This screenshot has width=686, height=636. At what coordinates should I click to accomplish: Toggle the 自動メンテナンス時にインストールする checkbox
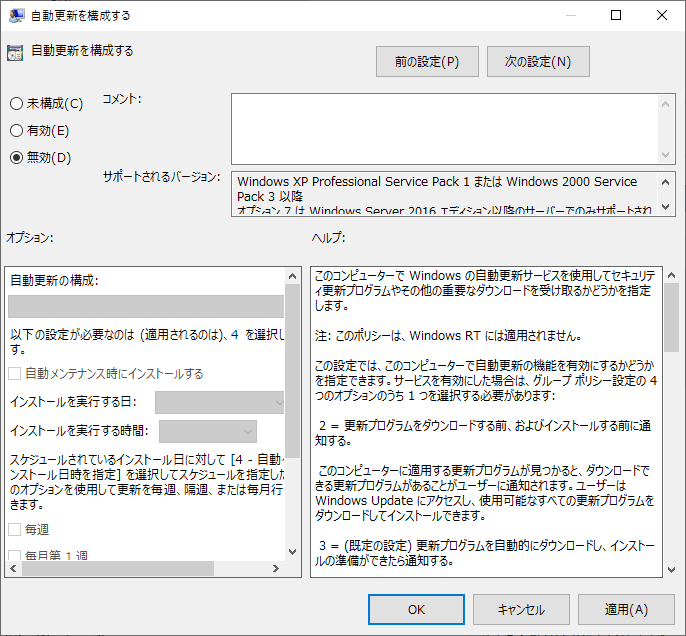15,373
